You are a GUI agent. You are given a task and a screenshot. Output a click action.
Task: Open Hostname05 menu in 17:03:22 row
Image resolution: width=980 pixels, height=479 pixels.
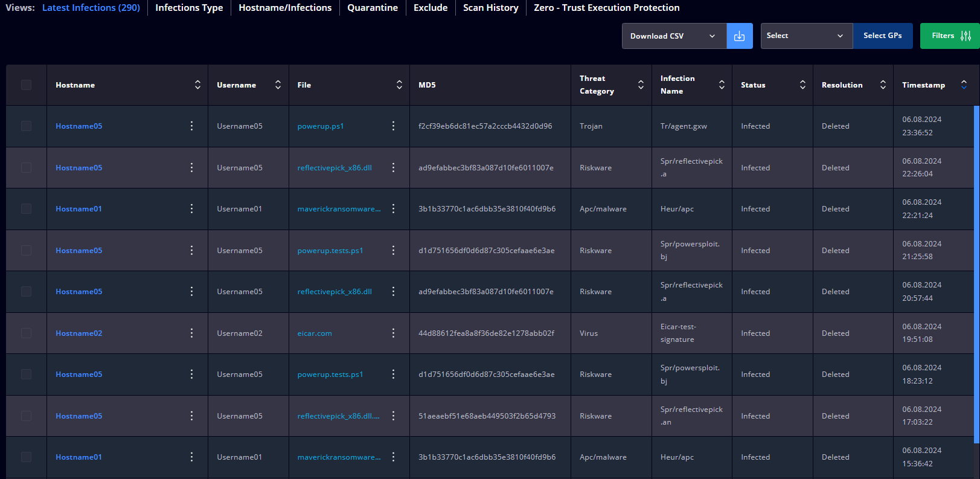tap(192, 416)
